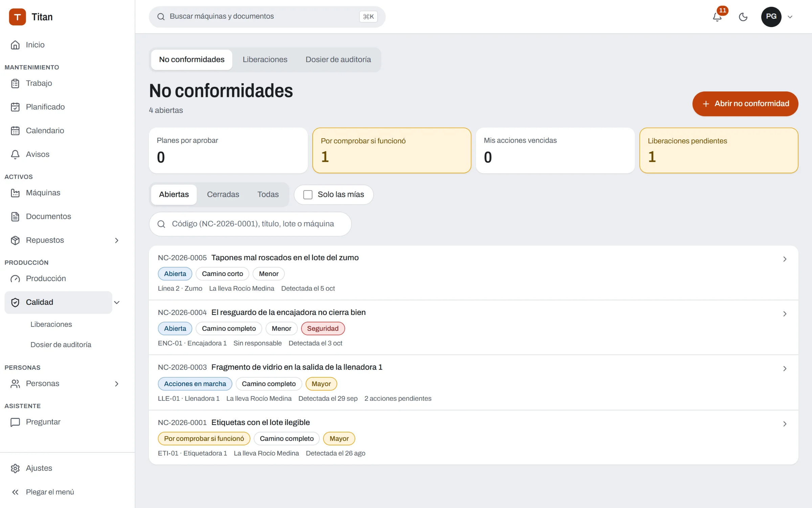Viewport: 812px width, 508px height.
Task: Show the Cerradas filter tab
Action: click(x=223, y=194)
